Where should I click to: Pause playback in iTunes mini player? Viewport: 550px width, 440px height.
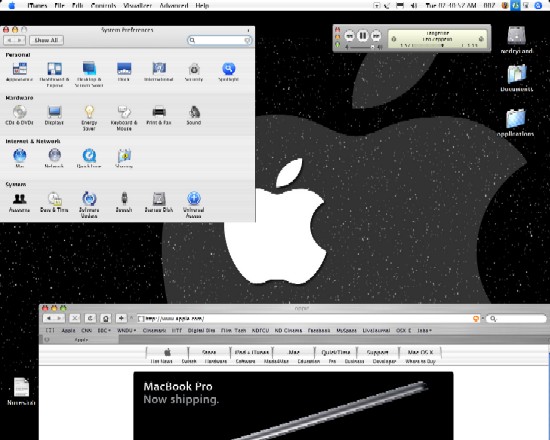[x=363, y=36]
